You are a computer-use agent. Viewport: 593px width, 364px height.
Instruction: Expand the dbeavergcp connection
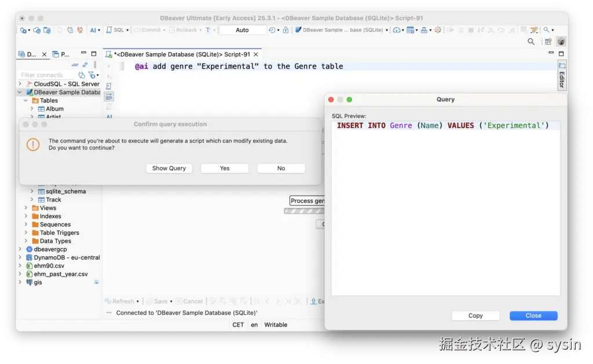[20, 249]
